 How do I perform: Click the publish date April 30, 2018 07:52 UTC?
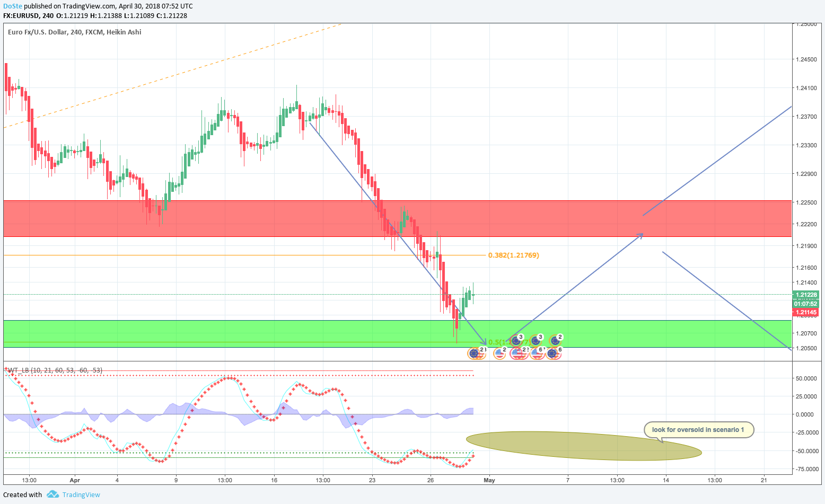coord(155,6)
